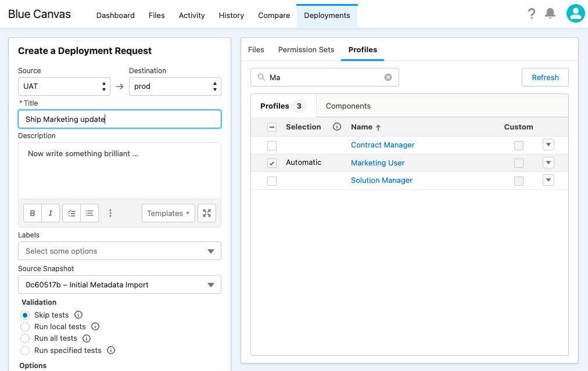Check the Contract Manager profile checkbox

click(x=272, y=145)
